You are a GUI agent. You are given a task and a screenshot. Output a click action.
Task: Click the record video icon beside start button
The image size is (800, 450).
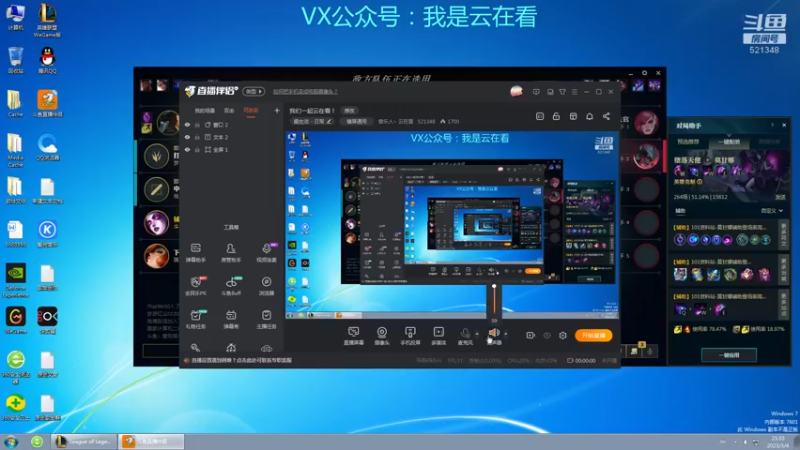531,335
